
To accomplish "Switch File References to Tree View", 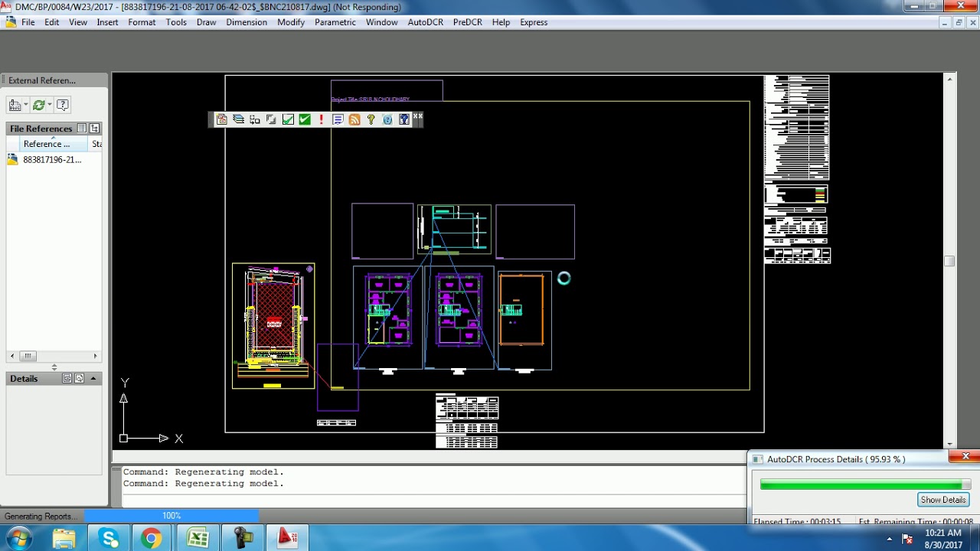I will (x=95, y=129).
